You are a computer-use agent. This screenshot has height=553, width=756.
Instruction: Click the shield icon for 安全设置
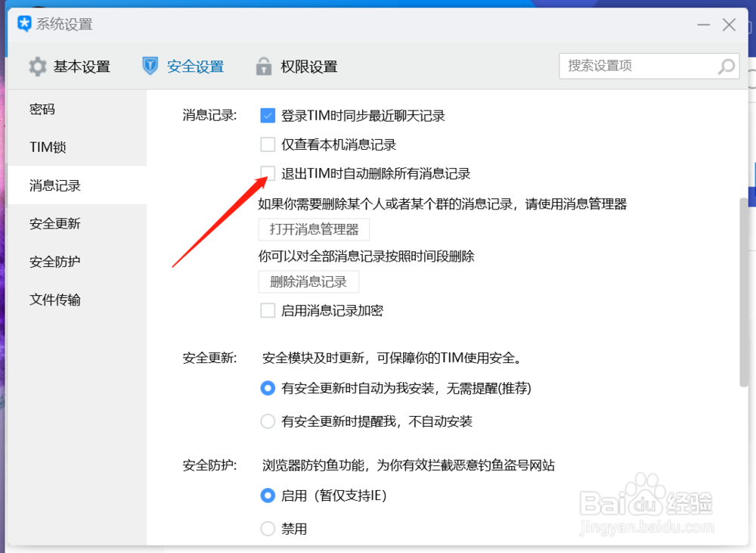(150, 66)
